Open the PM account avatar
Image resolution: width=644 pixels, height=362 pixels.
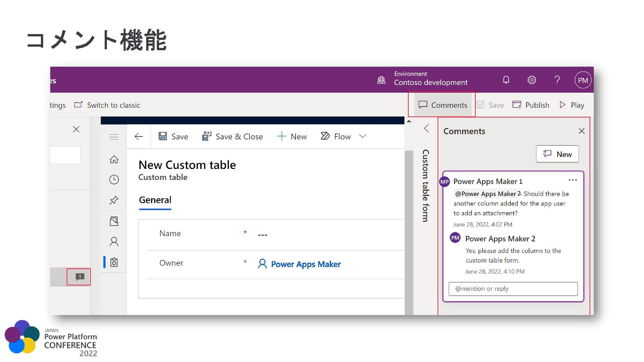pyautogui.click(x=583, y=80)
